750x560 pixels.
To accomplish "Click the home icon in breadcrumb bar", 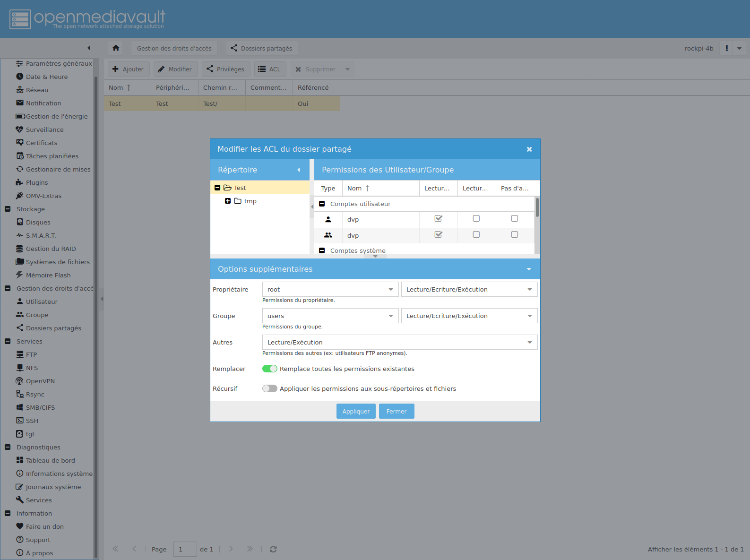I will 116,48.
